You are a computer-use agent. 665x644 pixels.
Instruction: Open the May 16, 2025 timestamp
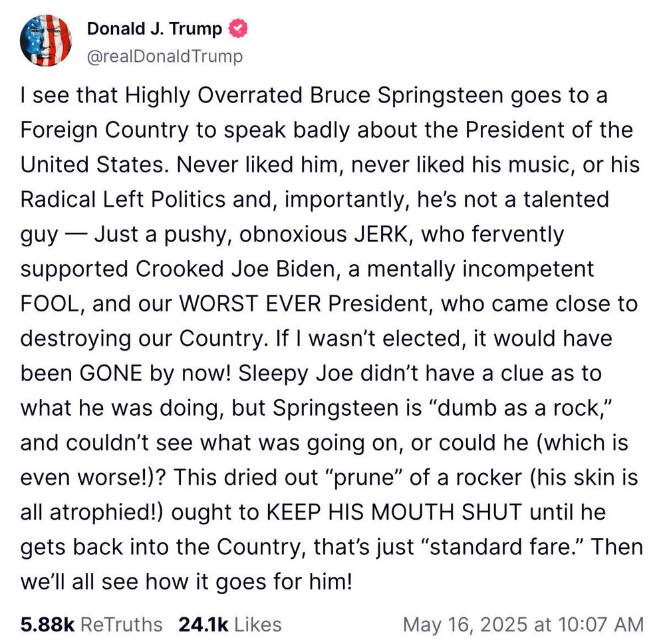pyautogui.click(x=523, y=625)
